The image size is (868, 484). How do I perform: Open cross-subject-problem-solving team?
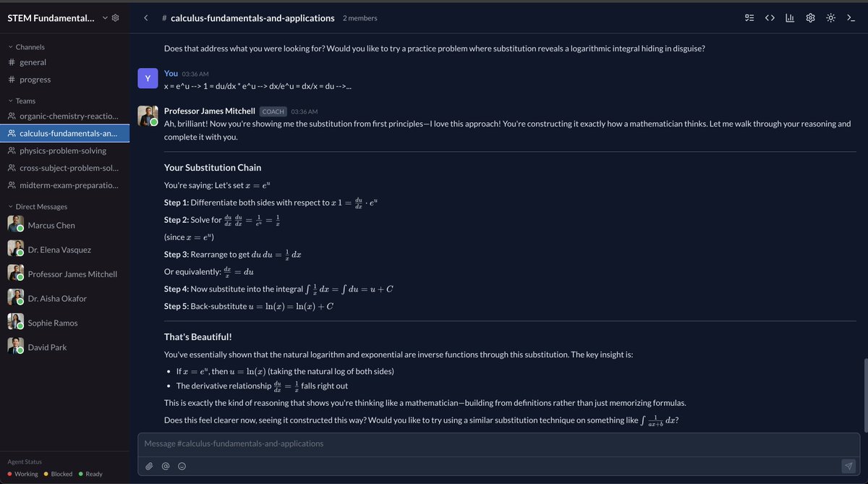(x=65, y=168)
